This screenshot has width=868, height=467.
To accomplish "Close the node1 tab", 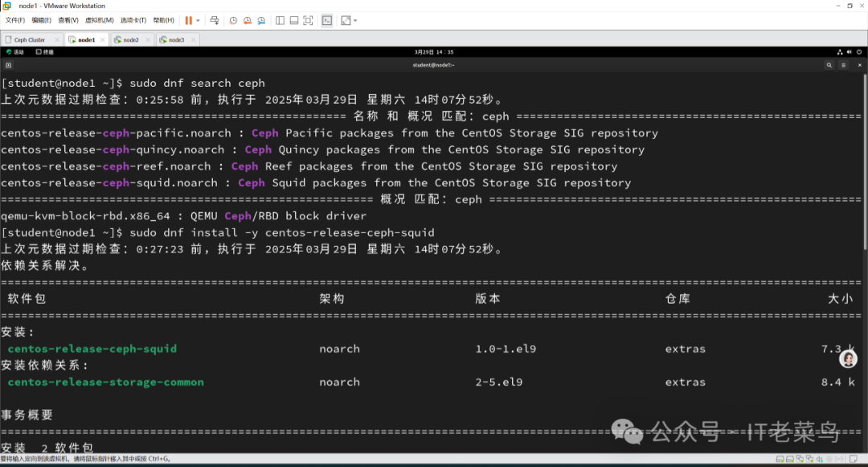I will 102,40.
